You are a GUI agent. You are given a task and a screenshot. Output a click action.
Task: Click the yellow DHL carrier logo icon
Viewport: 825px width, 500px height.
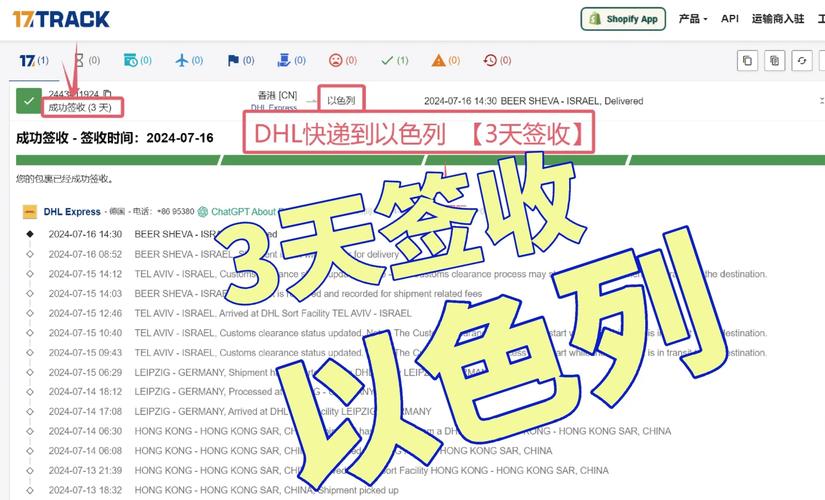(30, 212)
